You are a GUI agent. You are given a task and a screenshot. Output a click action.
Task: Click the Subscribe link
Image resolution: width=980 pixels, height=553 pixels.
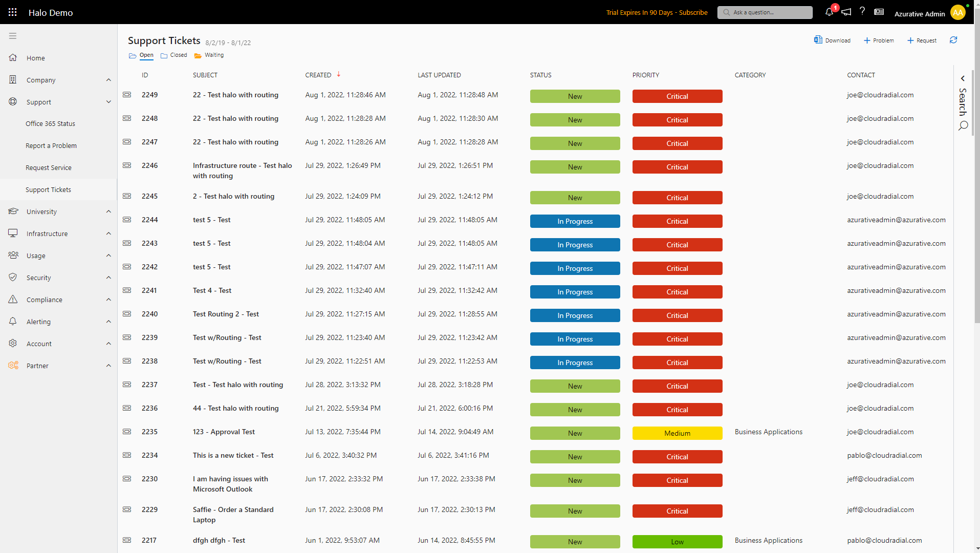click(693, 12)
